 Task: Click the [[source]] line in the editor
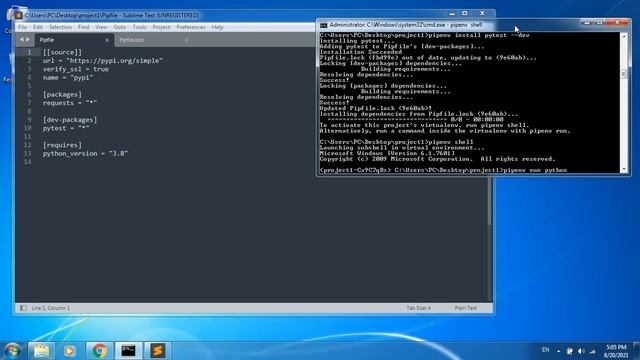(x=62, y=52)
